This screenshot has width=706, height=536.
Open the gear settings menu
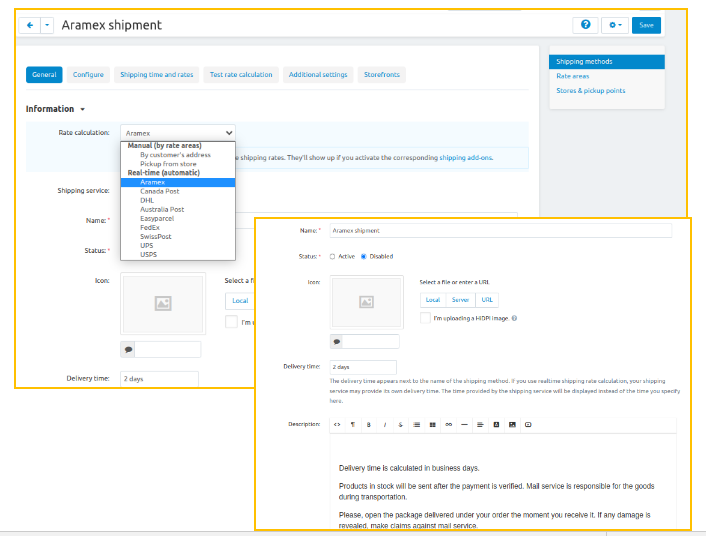tap(615, 25)
